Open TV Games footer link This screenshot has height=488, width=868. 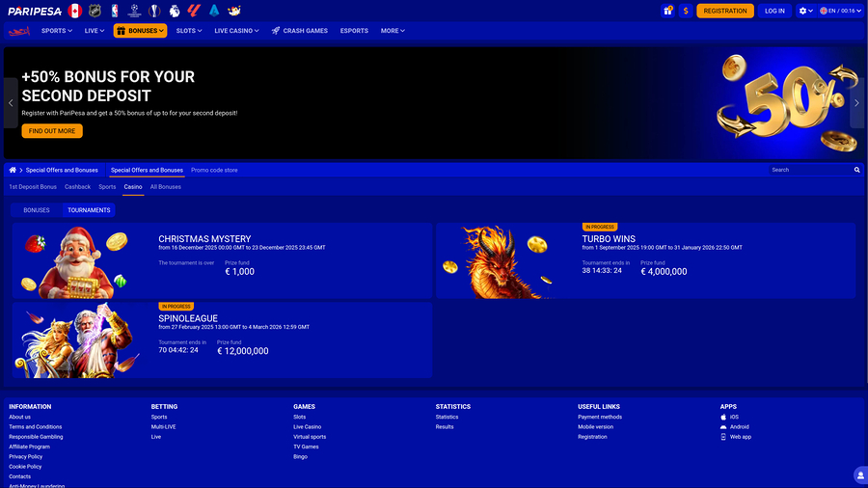tap(306, 447)
